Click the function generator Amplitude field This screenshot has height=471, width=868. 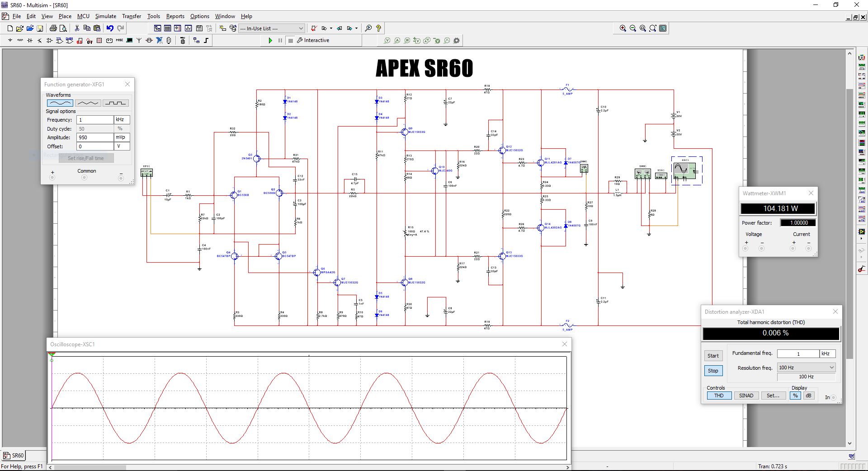click(x=95, y=137)
